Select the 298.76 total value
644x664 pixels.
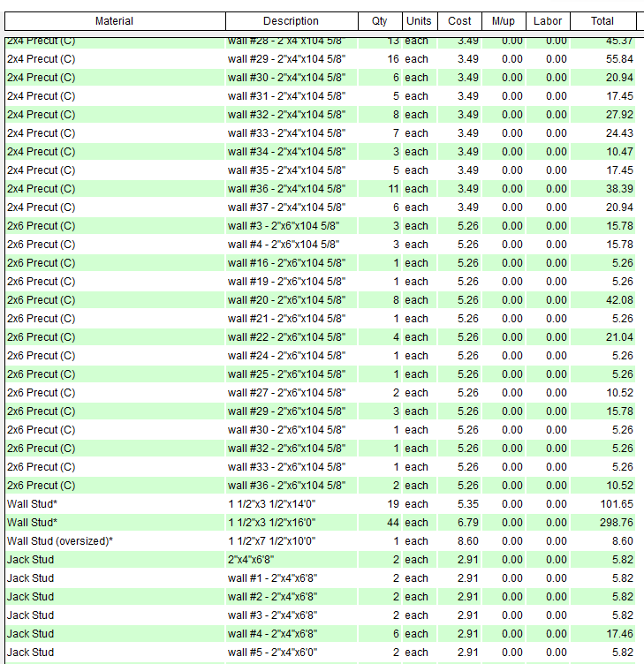point(616,523)
